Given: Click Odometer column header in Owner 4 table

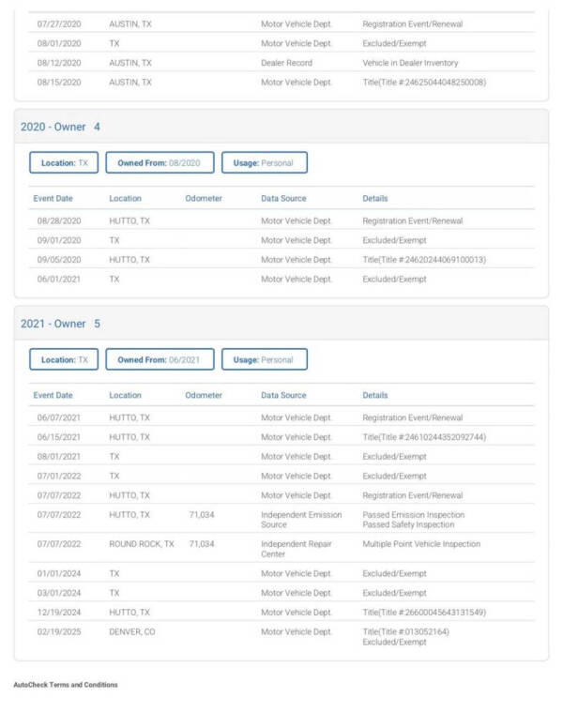Looking at the screenshot, I should 204,199.
